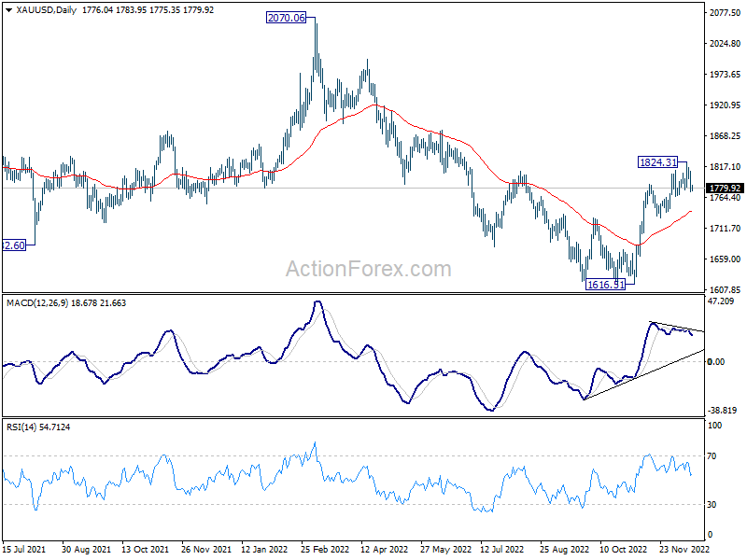The width and height of the screenshot is (747, 560).
Task: Select the 12 Jul 2022 date label
Action: tap(502, 549)
